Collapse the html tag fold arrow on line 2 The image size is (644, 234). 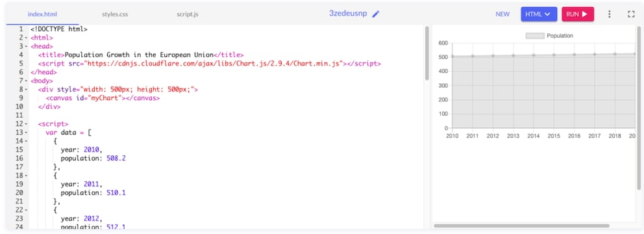[x=26, y=38]
